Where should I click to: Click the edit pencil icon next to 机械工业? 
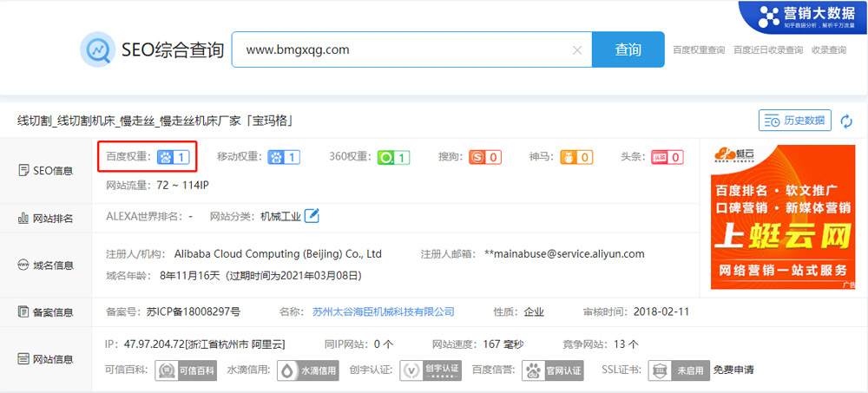pyautogui.click(x=312, y=216)
